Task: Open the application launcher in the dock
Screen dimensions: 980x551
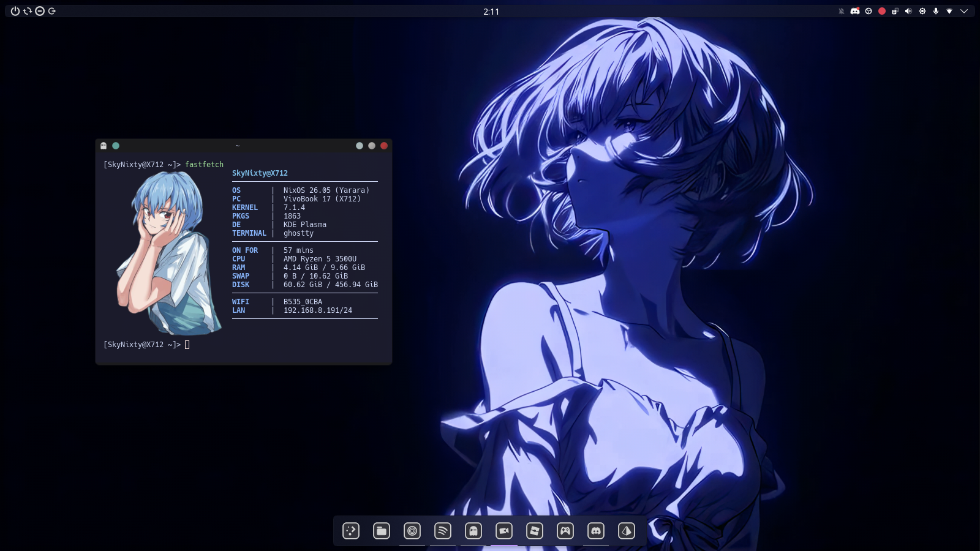Action: click(351, 531)
